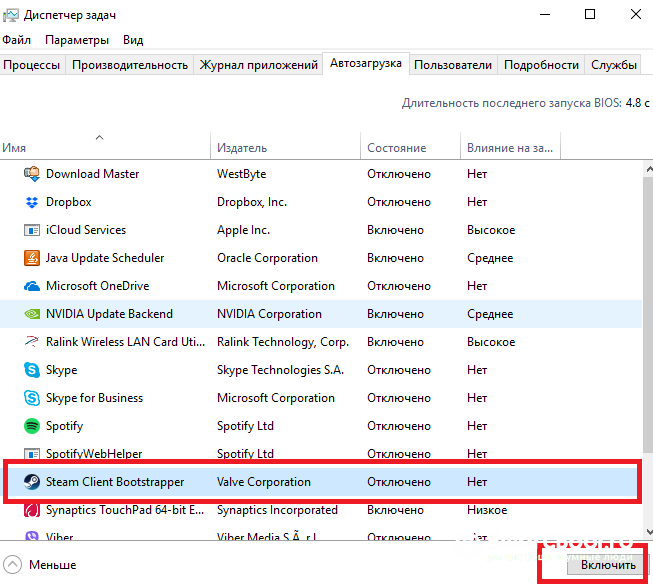Select the Spotify entry name
Image resolution: width=653 pixels, height=584 pixels.
(65, 426)
